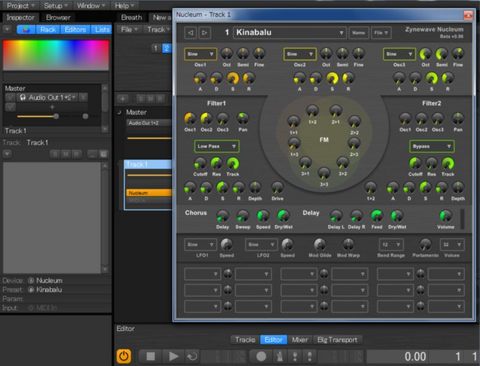This screenshot has height=366, width=480.
Task: Click the Osc1 Semi knob
Action: click(x=243, y=53)
